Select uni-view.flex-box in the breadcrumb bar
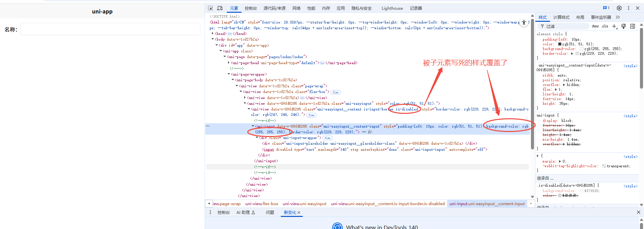 [x=262, y=203]
